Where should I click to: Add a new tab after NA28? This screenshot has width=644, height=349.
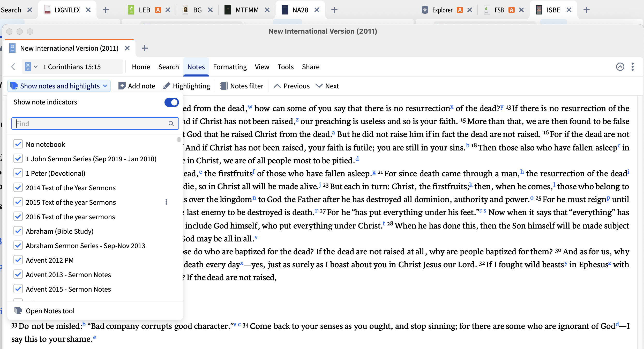click(x=334, y=10)
